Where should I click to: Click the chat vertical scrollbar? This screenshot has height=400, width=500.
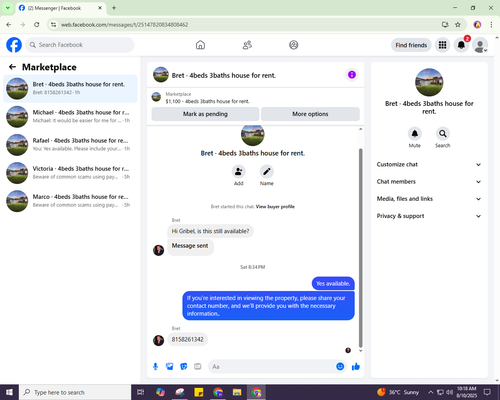tap(360, 248)
